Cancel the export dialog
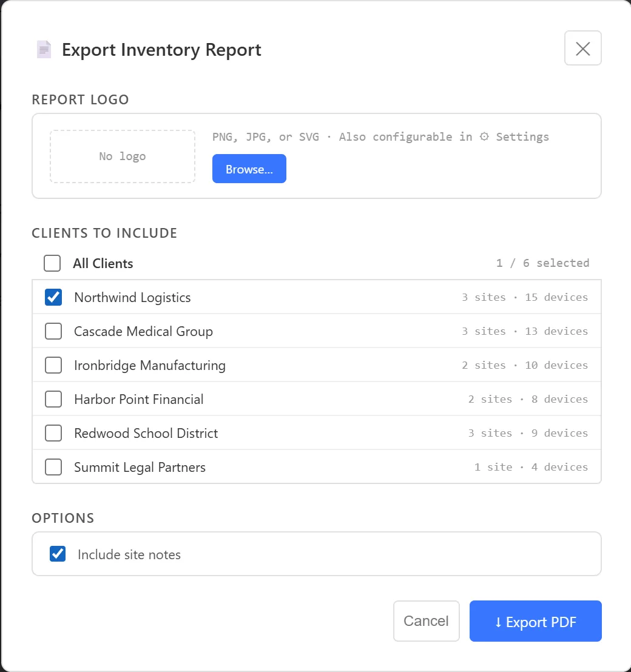631x672 pixels. 427,621
